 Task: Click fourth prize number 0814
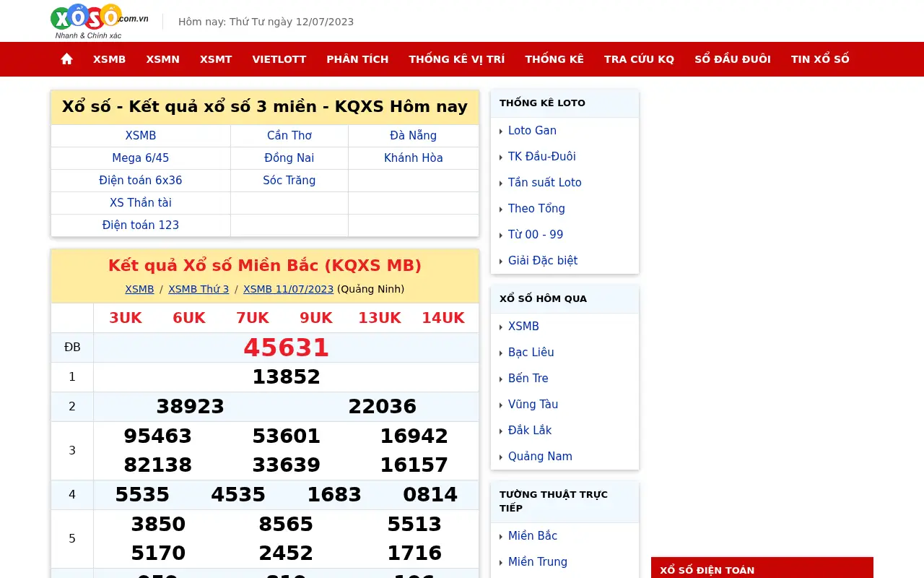click(430, 495)
